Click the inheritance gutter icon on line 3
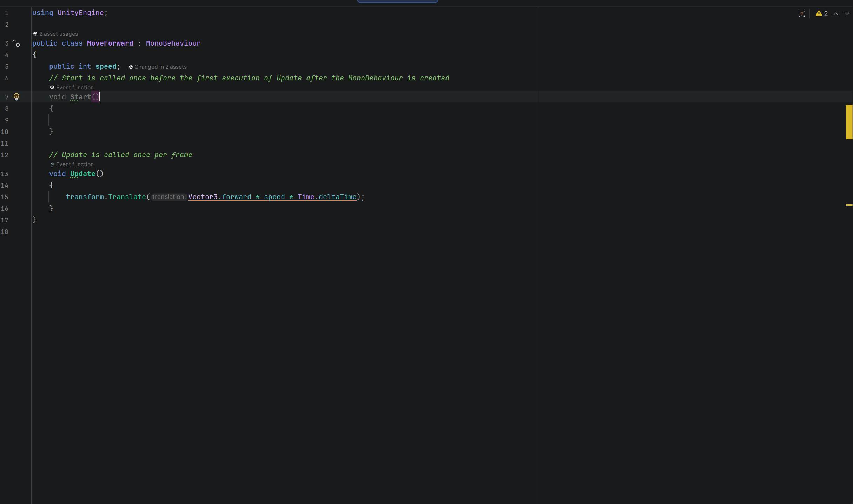This screenshot has width=853, height=504. pos(16,43)
